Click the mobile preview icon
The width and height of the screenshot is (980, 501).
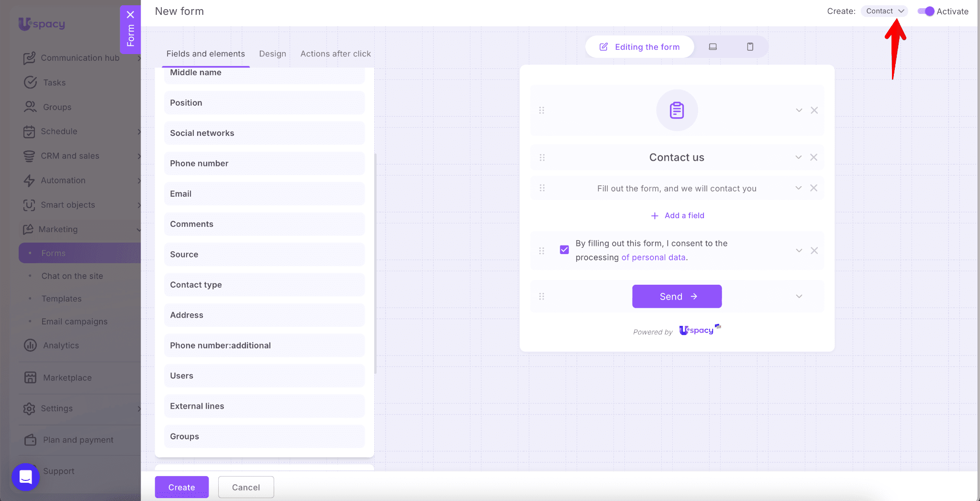pos(750,47)
